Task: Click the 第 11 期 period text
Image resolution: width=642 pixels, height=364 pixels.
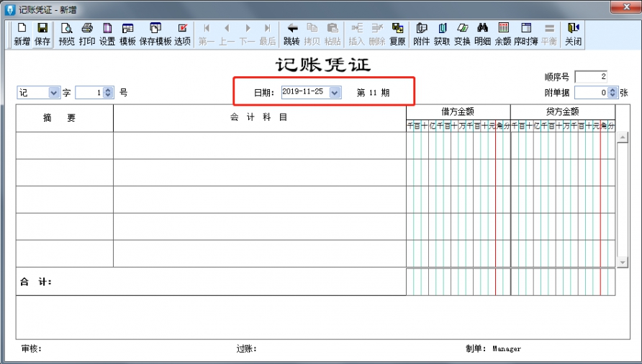Action: pyautogui.click(x=373, y=93)
